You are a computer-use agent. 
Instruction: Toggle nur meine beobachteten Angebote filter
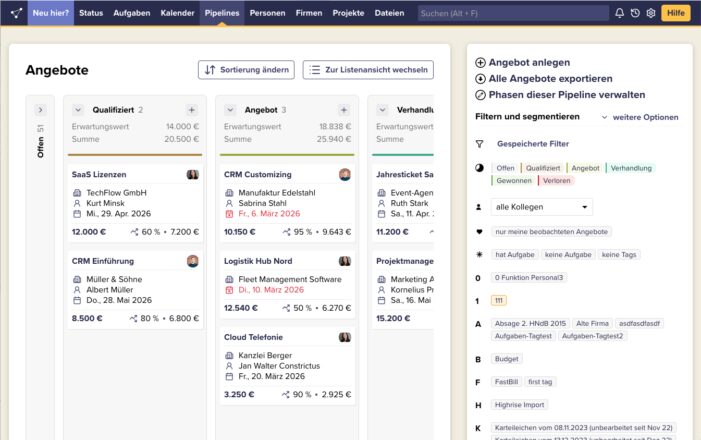coord(551,232)
